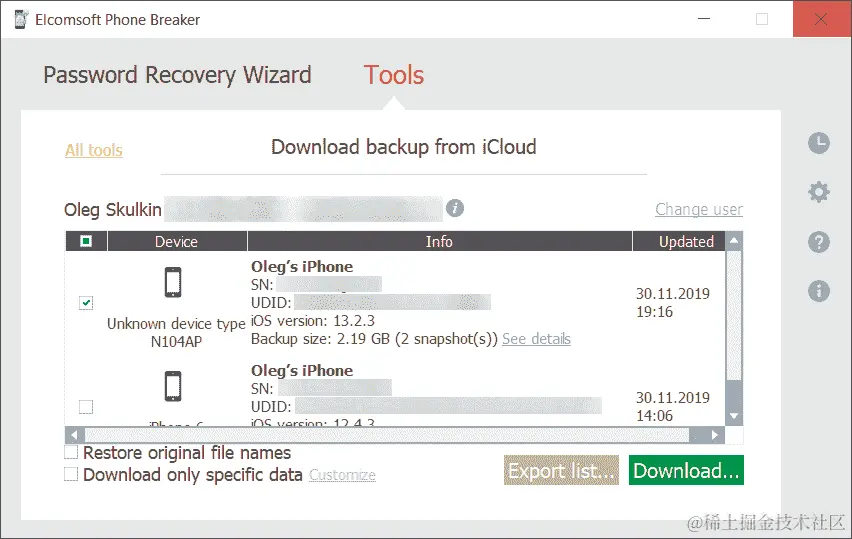The width and height of the screenshot is (852, 539).
Task: Sort by the Updated column header
Action: pyautogui.click(x=679, y=241)
